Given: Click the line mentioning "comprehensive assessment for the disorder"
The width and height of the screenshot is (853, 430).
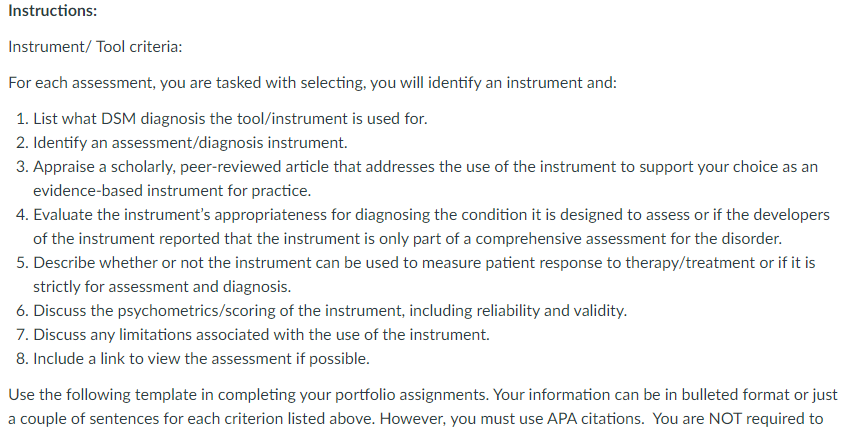Looking at the screenshot, I should [x=407, y=238].
